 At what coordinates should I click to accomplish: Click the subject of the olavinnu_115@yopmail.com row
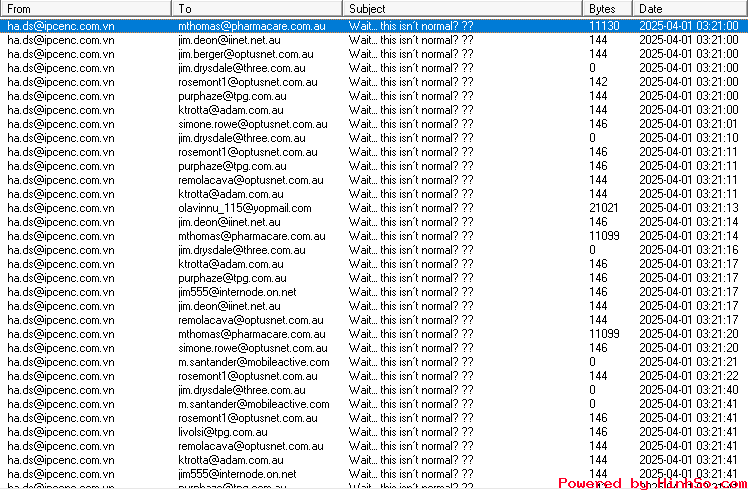[411, 208]
